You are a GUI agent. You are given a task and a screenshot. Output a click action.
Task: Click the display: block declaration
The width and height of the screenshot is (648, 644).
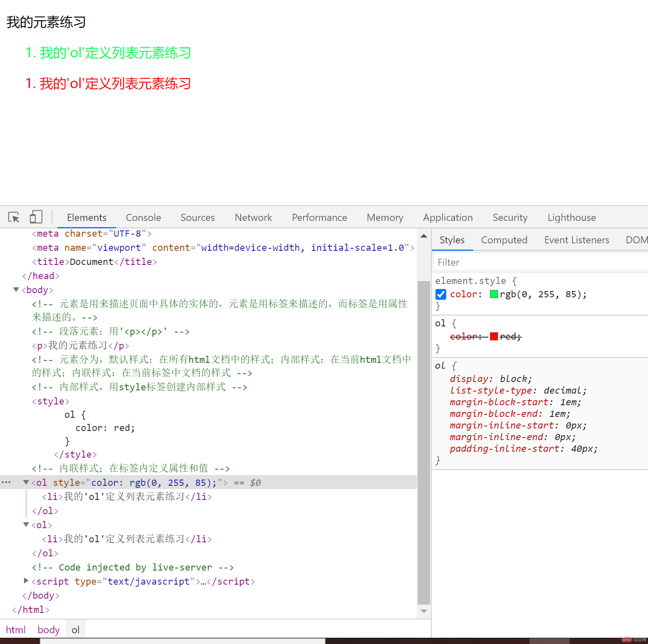pyautogui.click(x=491, y=379)
